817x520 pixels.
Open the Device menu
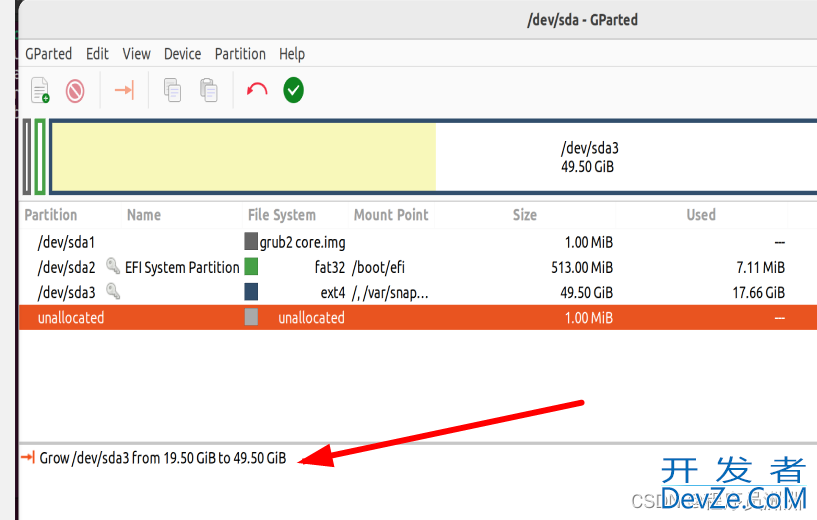click(x=182, y=54)
